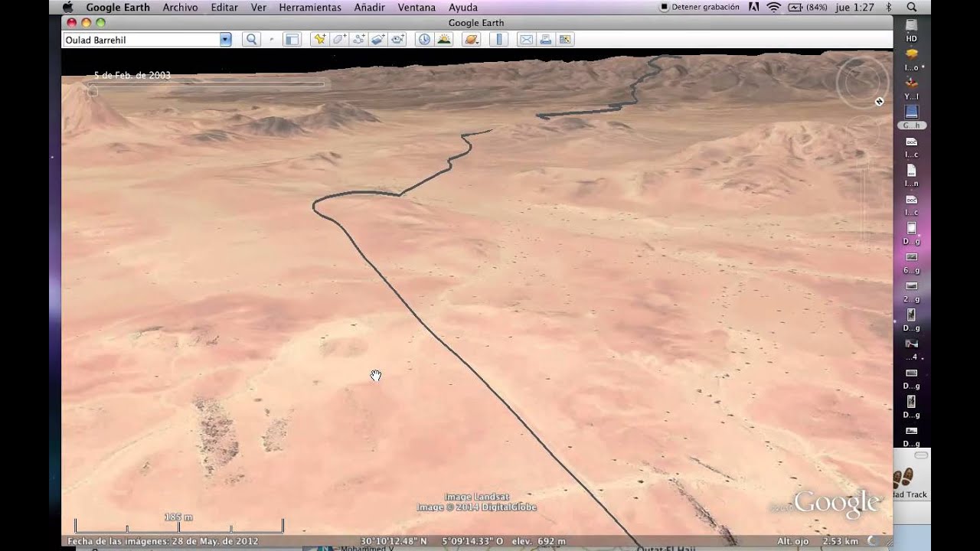Open the Wi-Fi status menu
This screenshot has width=980, height=551.
(773, 7)
